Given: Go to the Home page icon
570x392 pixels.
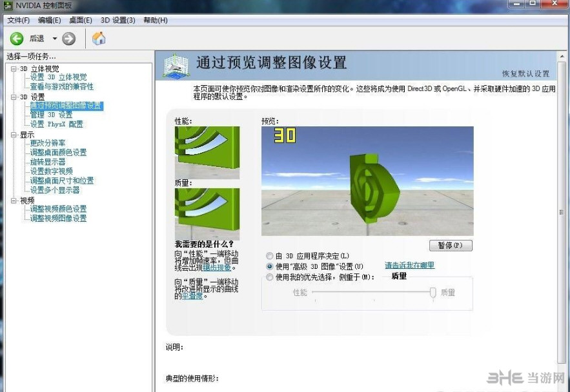Looking at the screenshot, I should 99,38.
